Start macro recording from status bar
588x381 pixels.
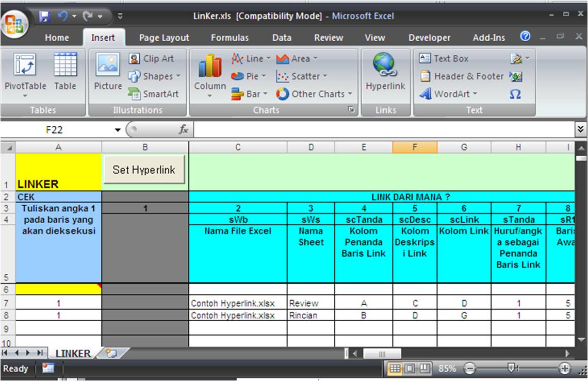(47, 369)
